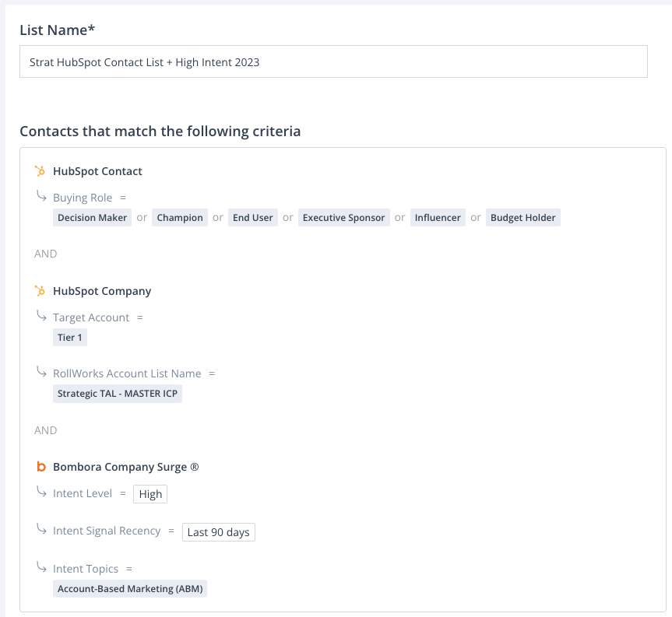Click the HubSpot Contact logo icon
The width and height of the screenshot is (672, 617).
(40, 171)
